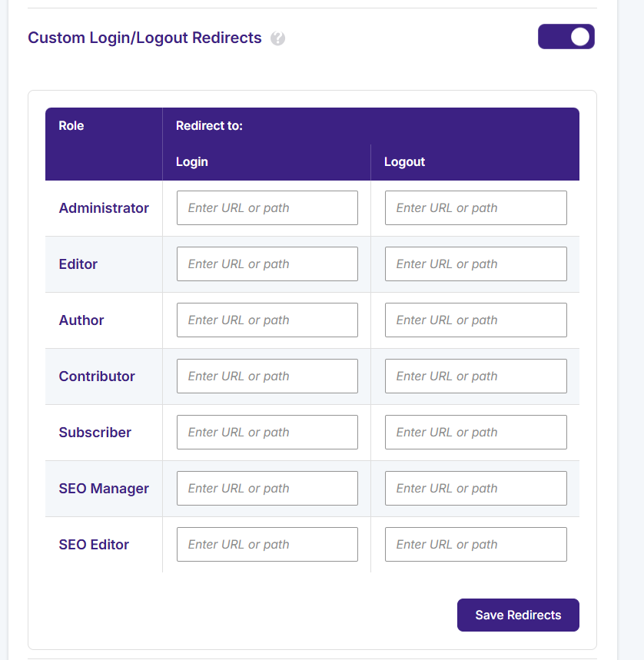
Task: Click the Author role label
Action: tap(81, 320)
